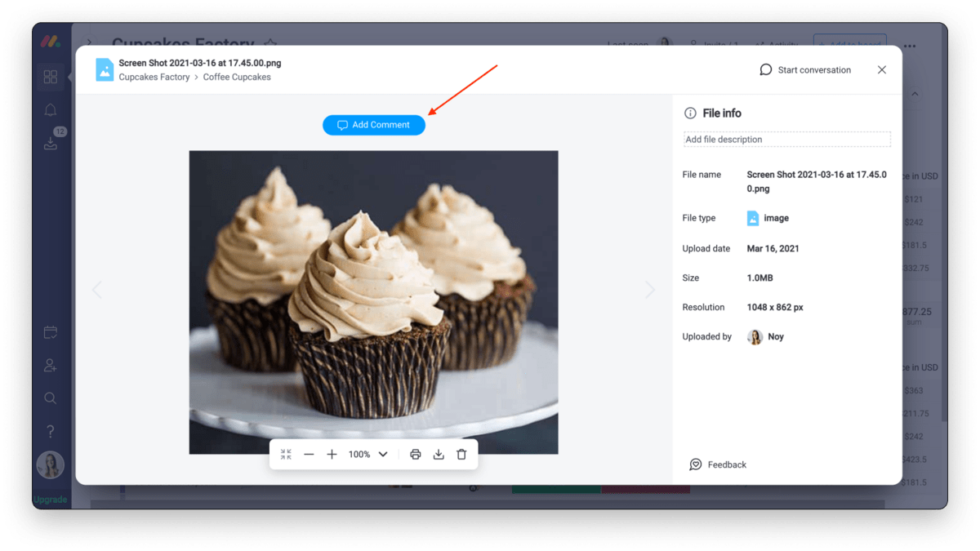Click the Add file description field
Viewport: 980px width, 551px height.
pos(786,140)
